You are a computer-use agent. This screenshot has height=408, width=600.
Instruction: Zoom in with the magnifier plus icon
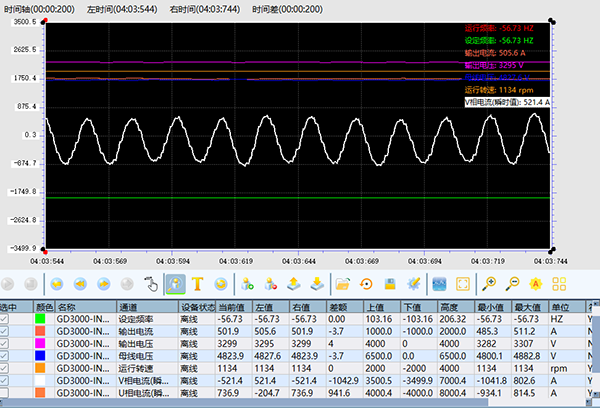[490, 283]
